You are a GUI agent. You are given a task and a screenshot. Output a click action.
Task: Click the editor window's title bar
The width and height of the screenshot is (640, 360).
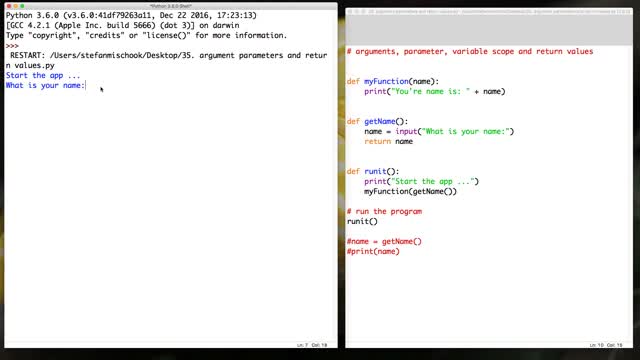[489, 12]
